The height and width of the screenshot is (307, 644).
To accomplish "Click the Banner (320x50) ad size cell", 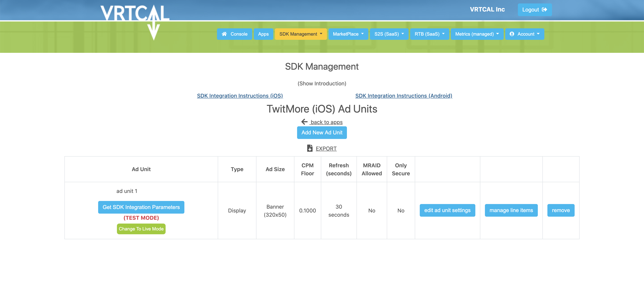I will [x=275, y=211].
